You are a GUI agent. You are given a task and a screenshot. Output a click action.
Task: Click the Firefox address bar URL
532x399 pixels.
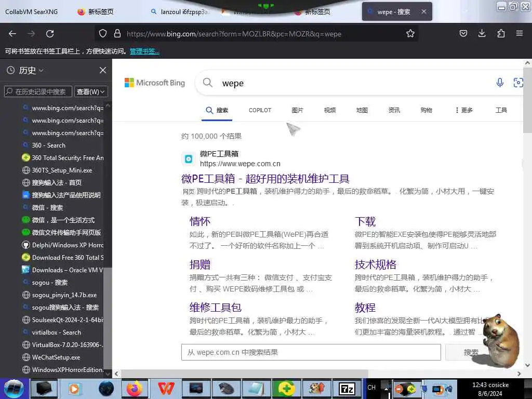point(234,34)
